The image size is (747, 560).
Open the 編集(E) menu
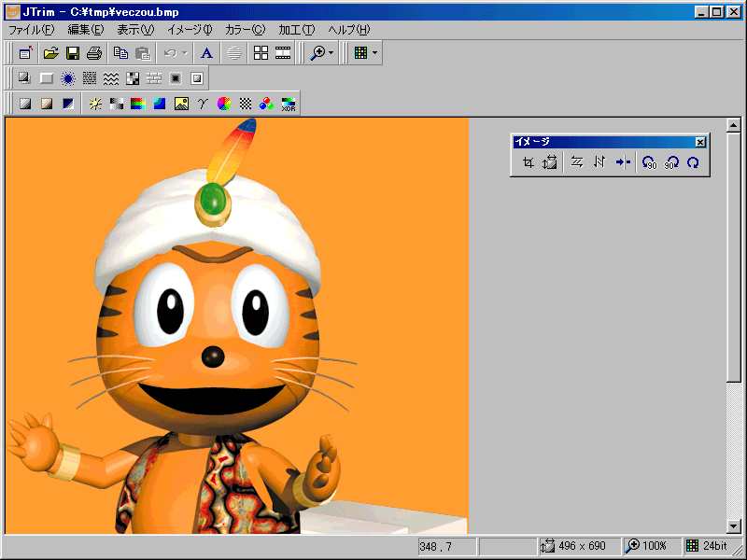(x=86, y=30)
